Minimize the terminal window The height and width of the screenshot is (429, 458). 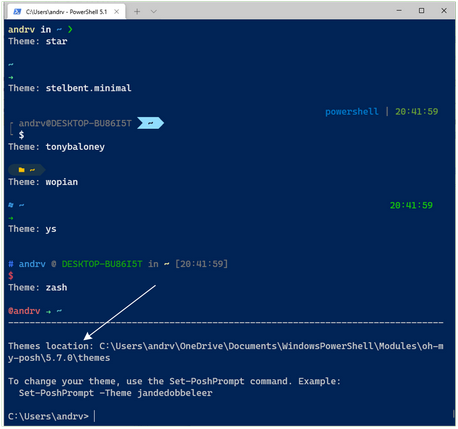(399, 11)
